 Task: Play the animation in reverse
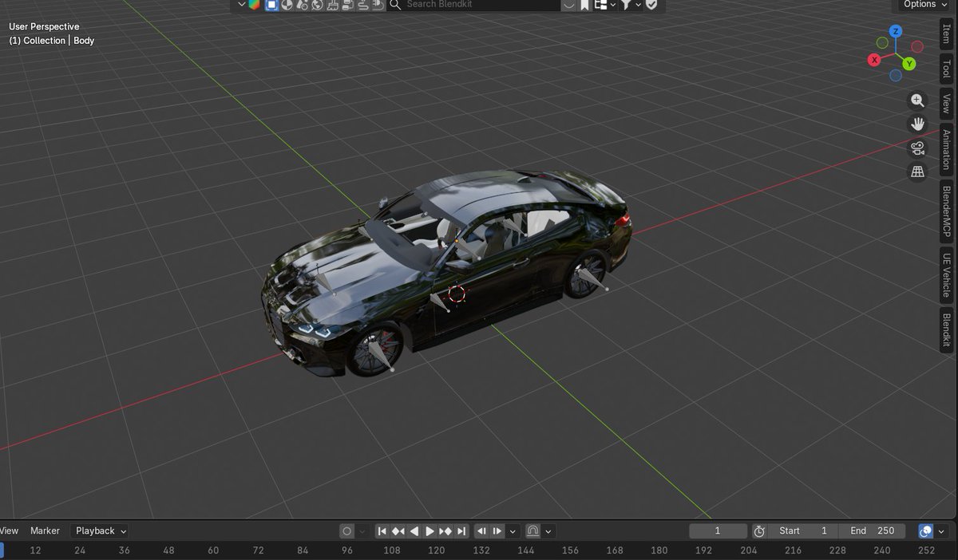(x=414, y=531)
